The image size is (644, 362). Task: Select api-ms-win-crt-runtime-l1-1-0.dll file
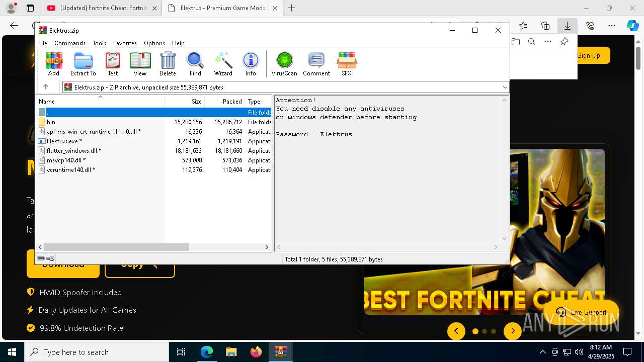tap(154, 131)
